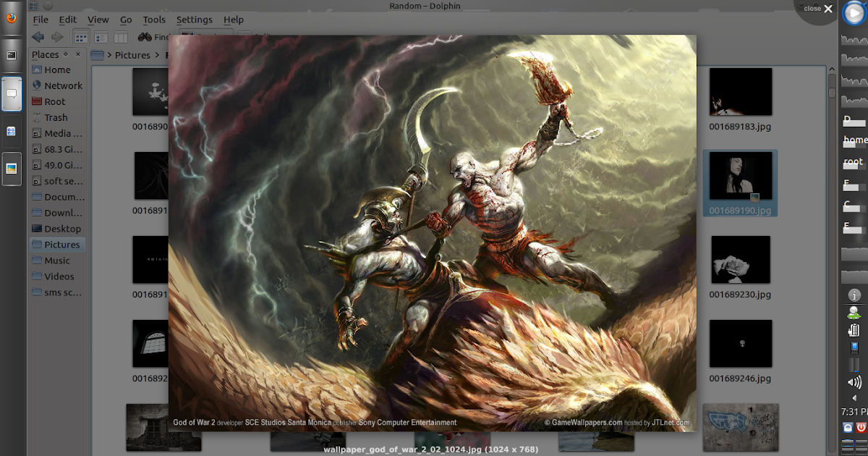Open Music in Places
Screen dimensions: 868x456
pyautogui.click(x=57, y=261)
